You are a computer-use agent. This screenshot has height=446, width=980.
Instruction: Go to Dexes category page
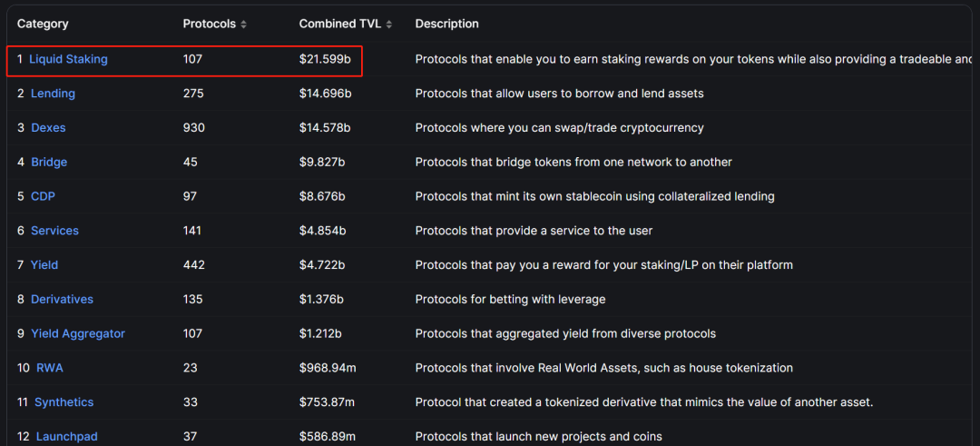[48, 127]
